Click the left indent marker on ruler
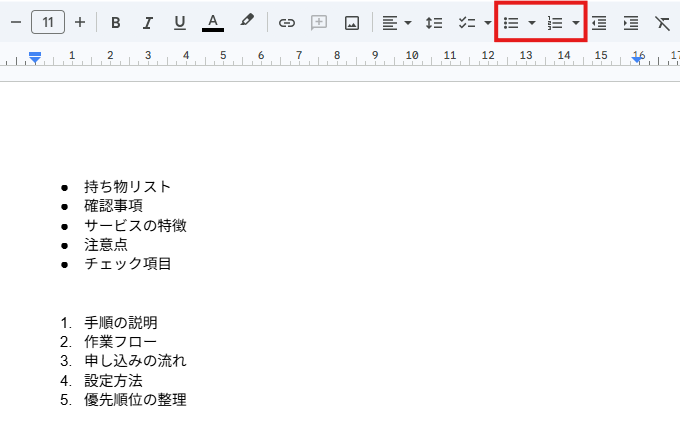Image resolution: width=680 pixels, height=427 pixels. 35,58
